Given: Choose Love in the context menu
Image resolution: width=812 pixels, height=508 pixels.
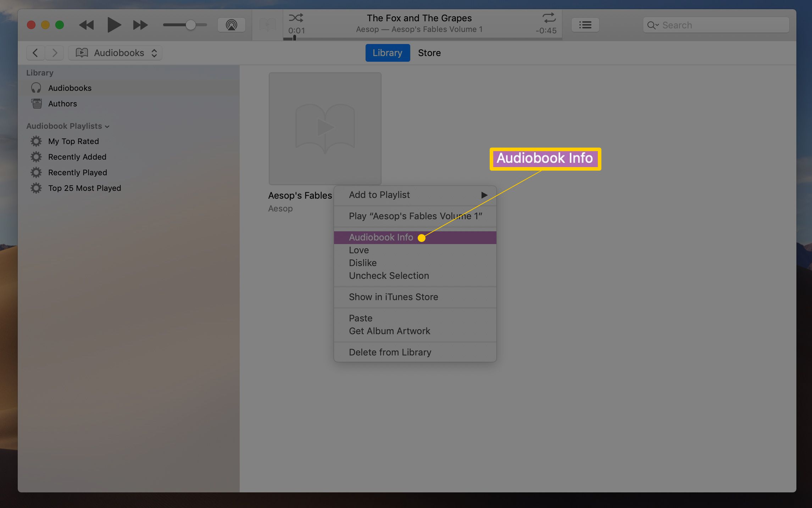Looking at the screenshot, I should [x=415, y=250].
